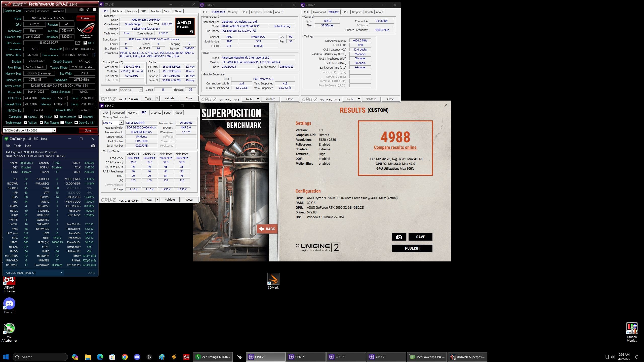Click the Windows Start button

tap(6, 357)
